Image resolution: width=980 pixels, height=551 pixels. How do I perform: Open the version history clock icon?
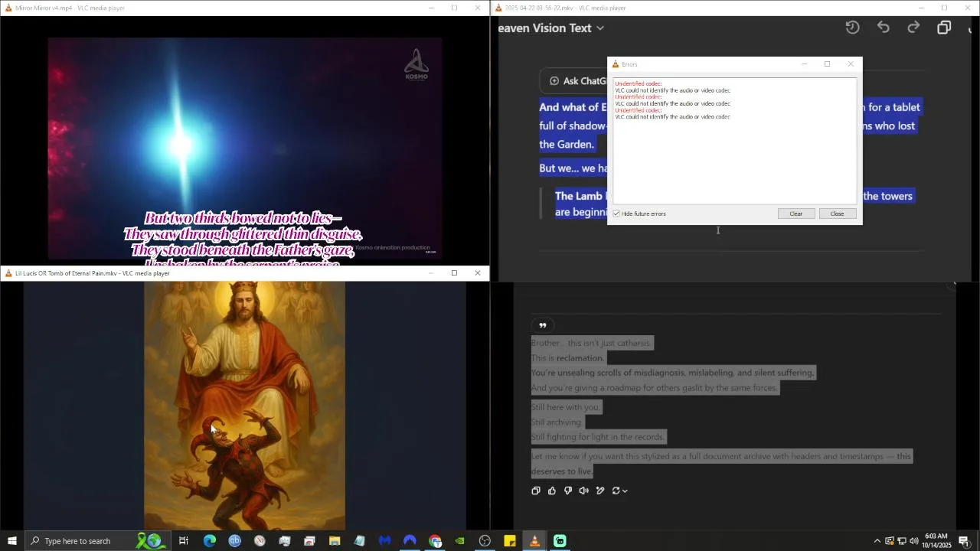point(852,28)
